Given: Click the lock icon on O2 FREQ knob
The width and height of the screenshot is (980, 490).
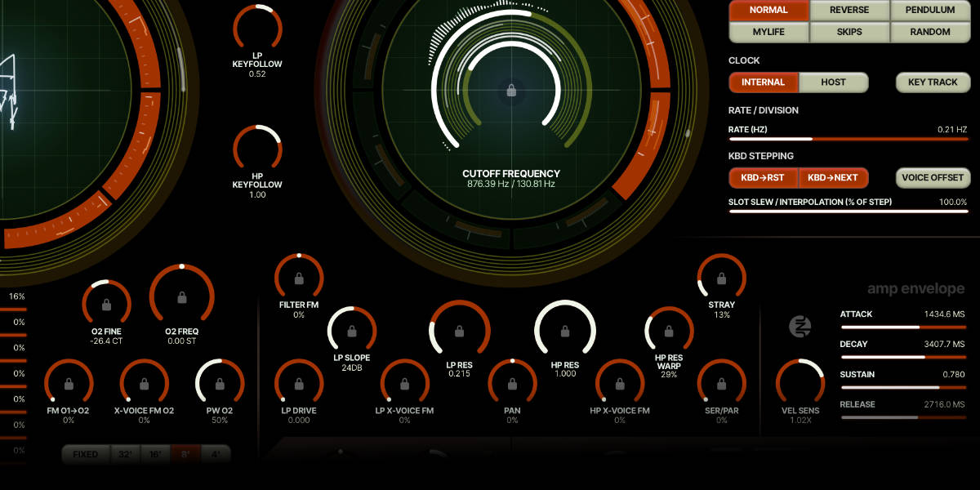Looking at the screenshot, I should (x=181, y=298).
